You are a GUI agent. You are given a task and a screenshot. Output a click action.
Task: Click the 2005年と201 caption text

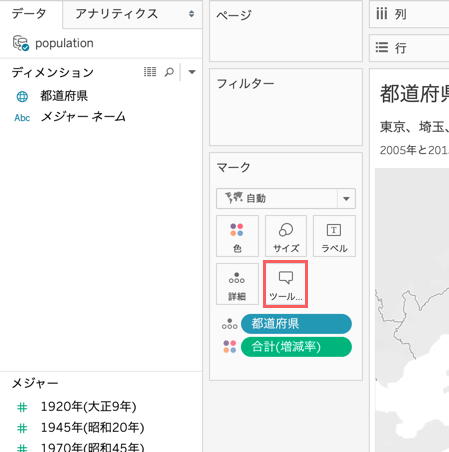(414, 150)
